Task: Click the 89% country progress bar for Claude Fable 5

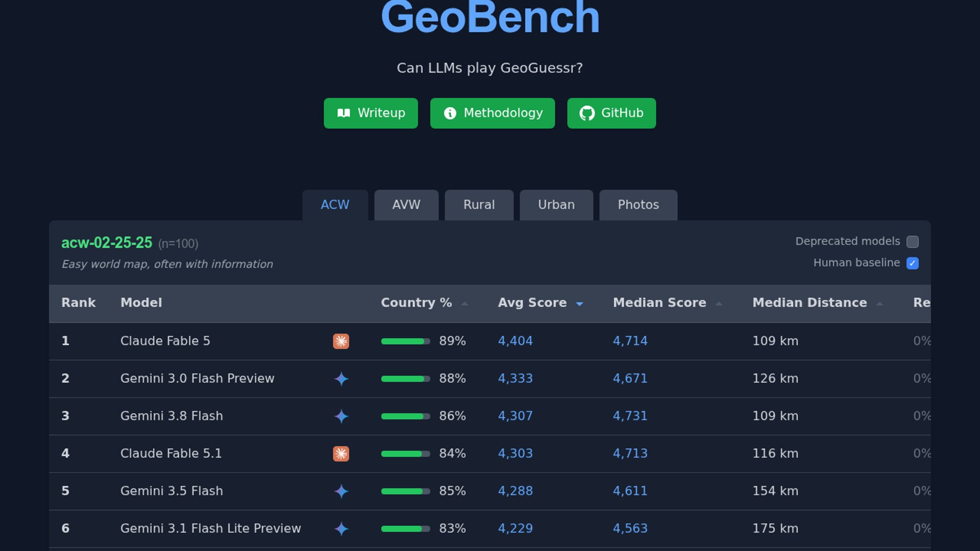Action: point(405,341)
